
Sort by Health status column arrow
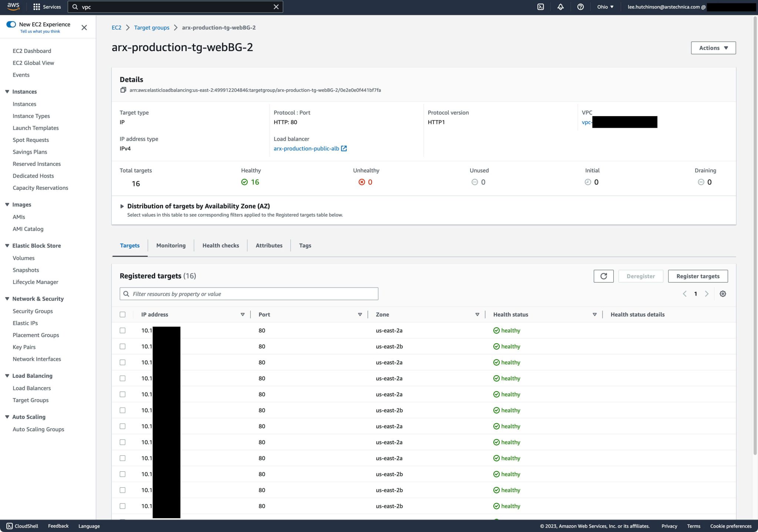[594, 314]
